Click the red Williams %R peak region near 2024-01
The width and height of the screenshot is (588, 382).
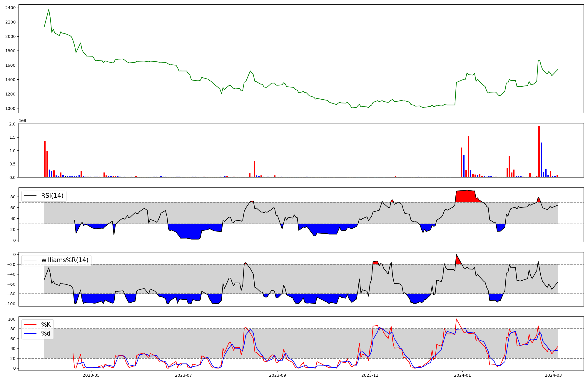tap(458, 261)
